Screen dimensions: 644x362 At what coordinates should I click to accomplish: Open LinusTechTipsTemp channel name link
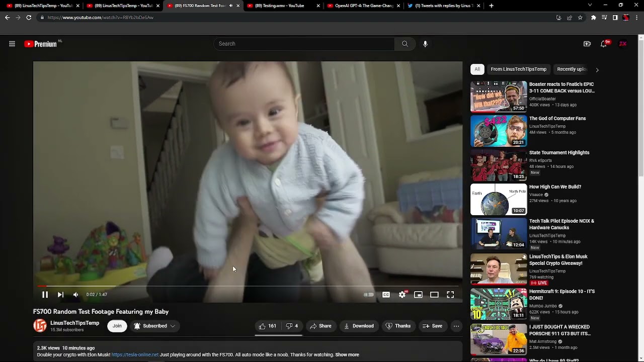[x=74, y=323]
